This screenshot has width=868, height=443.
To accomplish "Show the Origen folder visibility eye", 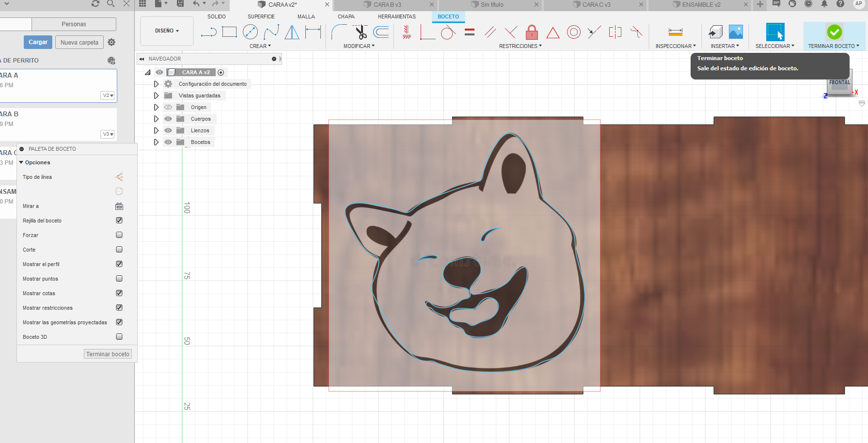I will pyautogui.click(x=168, y=107).
